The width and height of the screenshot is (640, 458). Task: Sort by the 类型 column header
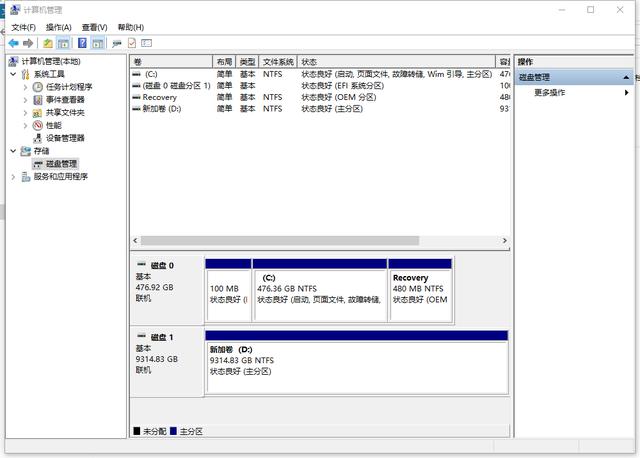(247, 62)
